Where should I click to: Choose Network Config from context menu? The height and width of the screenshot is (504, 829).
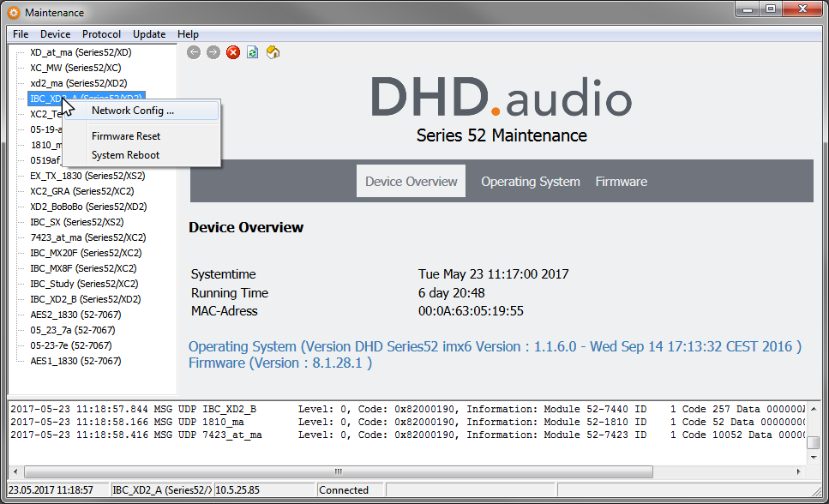[141, 111]
